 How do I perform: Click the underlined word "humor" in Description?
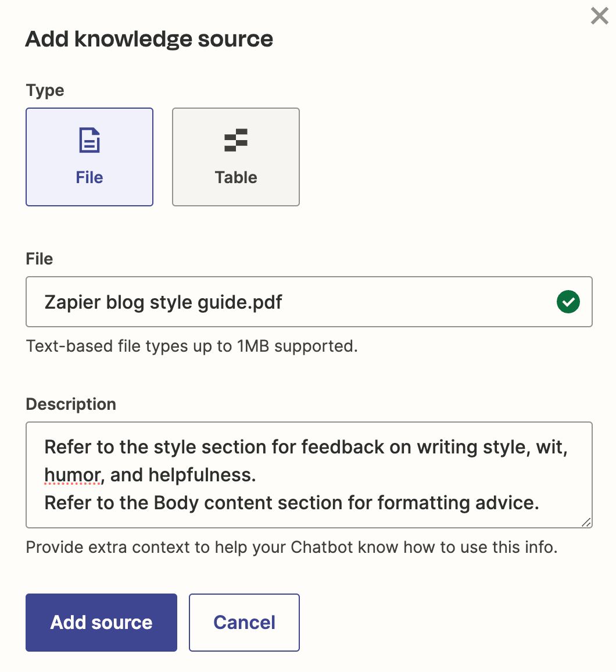[x=73, y=475]
